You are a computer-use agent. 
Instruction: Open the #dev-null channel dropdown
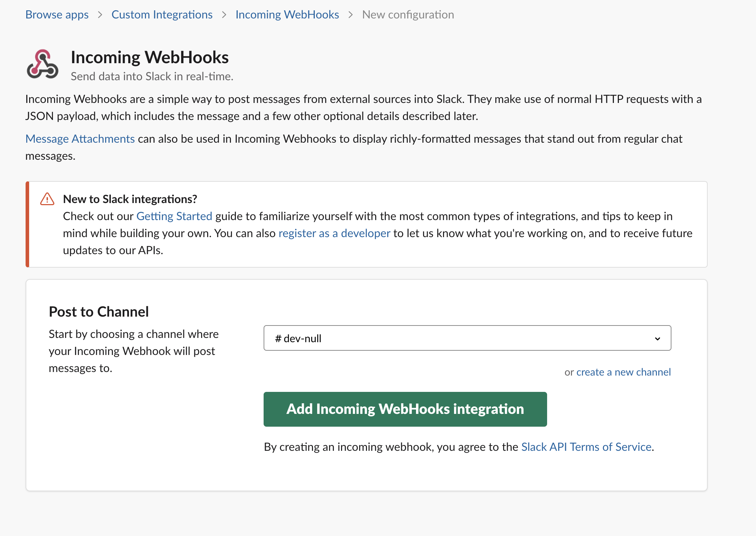tap(467, 338)
